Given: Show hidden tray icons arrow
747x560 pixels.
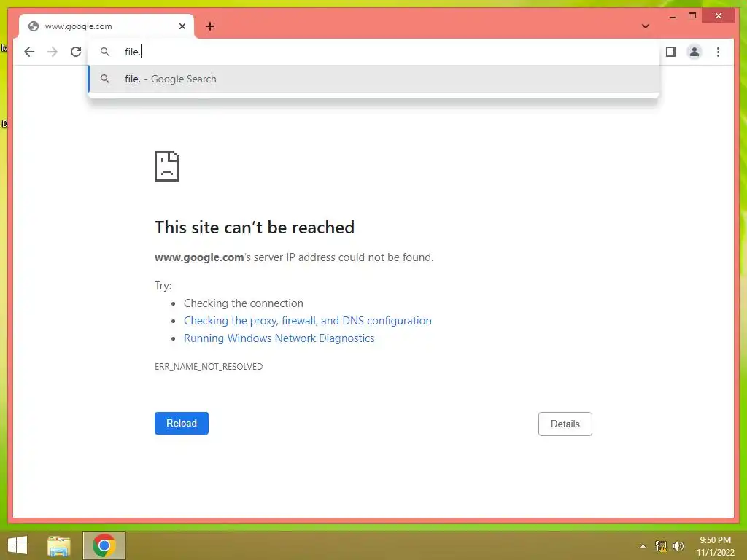Looking at the screenshot, I should point(643,546).
